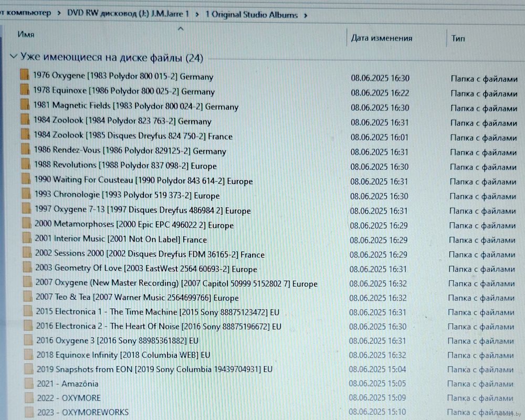Select the '2021 - Amazônia' folder name
Screen dimensions: 525x420
point(68,383)
